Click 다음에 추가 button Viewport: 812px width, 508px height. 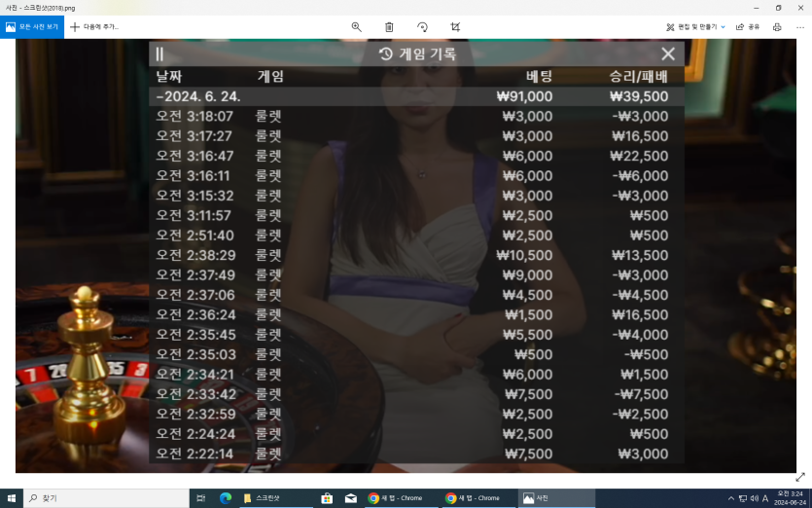tap(94, 27)
